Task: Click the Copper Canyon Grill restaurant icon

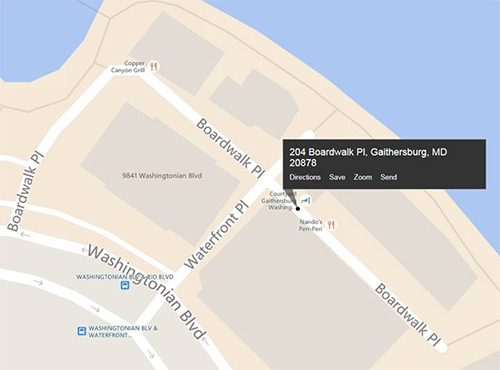Action: [153, 67]
